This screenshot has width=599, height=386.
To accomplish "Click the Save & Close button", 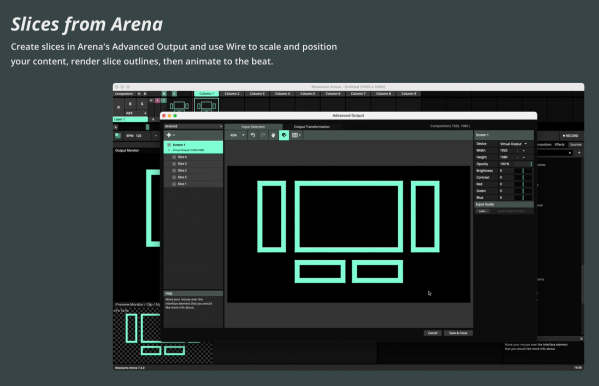I will pos(458,333).
